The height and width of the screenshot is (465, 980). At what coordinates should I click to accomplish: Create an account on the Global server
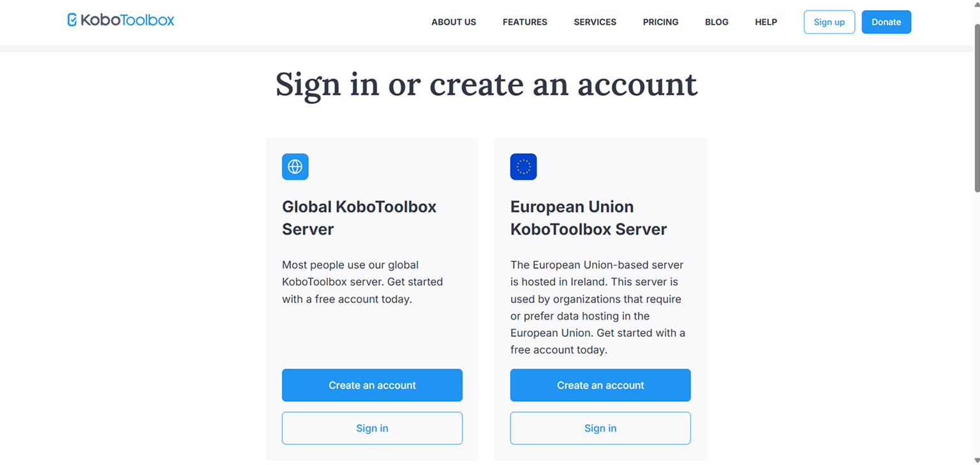coord(372,385)
